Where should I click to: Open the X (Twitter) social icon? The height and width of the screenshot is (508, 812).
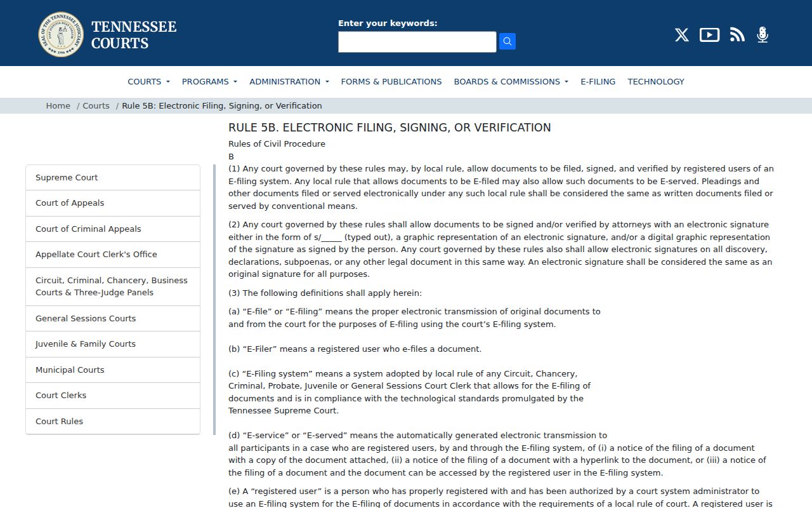click(682, 35)
